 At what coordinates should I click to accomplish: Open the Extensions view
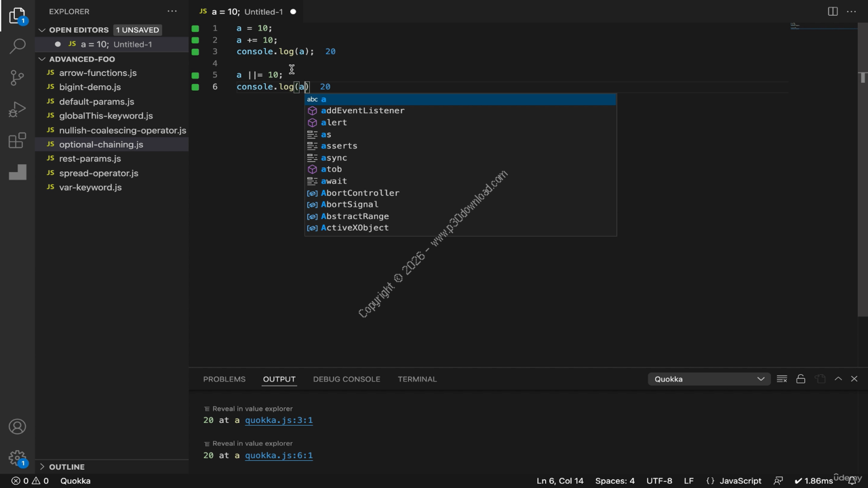[x=18, y=141]
